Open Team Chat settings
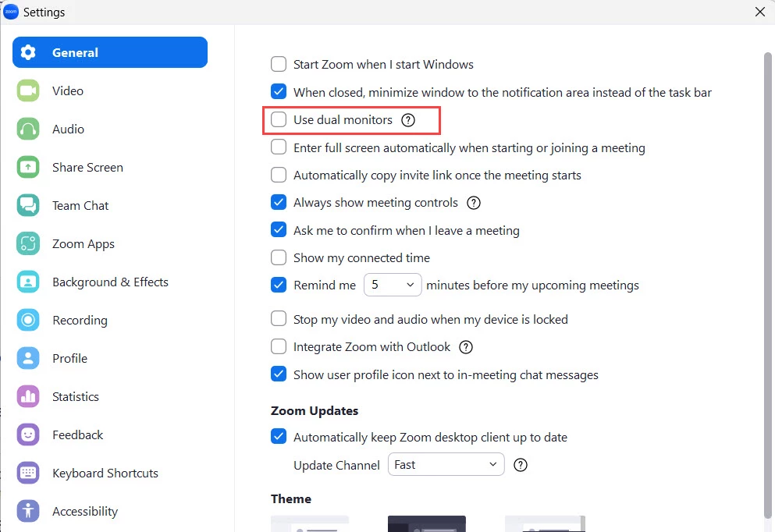The width and height of the screenshot is (775, 532). point(110,205)
